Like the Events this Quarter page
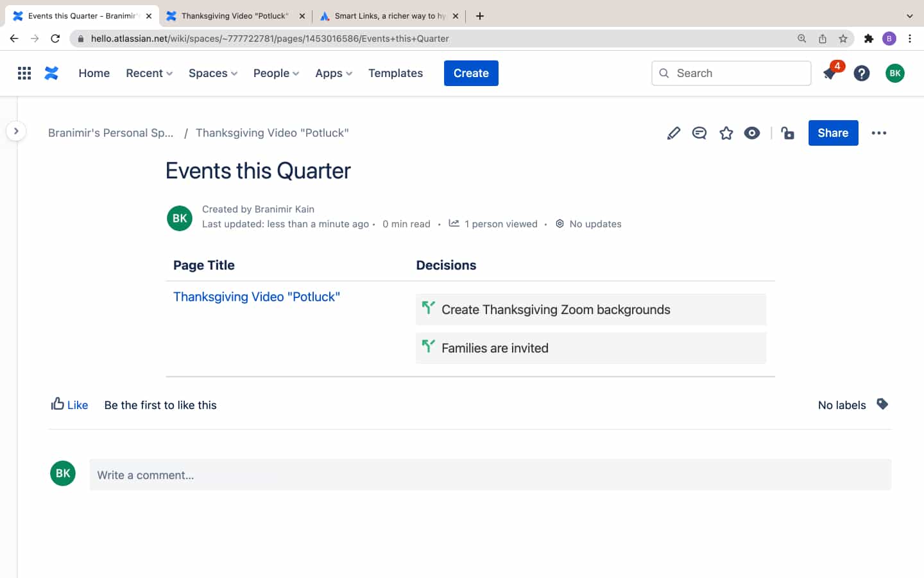Viewport: 924px width, 578px height. point(69,405)
